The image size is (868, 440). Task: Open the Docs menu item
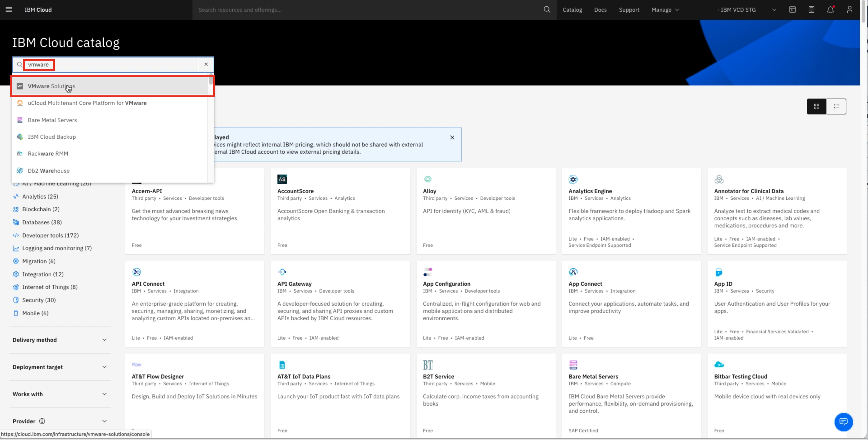pos(600,10)
